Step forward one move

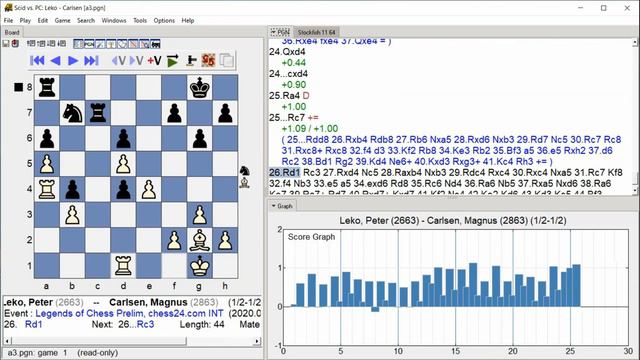tap(73, 60)
